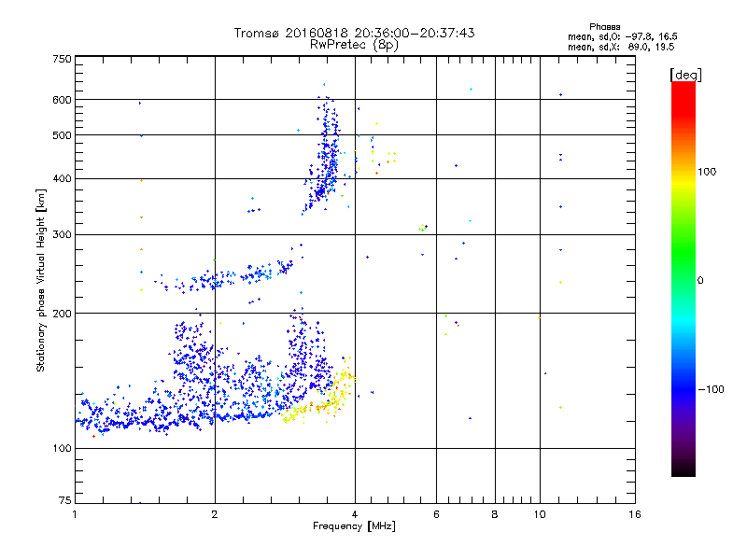The image size is (747, 560).
Task: Click the 'RwPretec (8p)' subtitle
Action: coord(354,45)
